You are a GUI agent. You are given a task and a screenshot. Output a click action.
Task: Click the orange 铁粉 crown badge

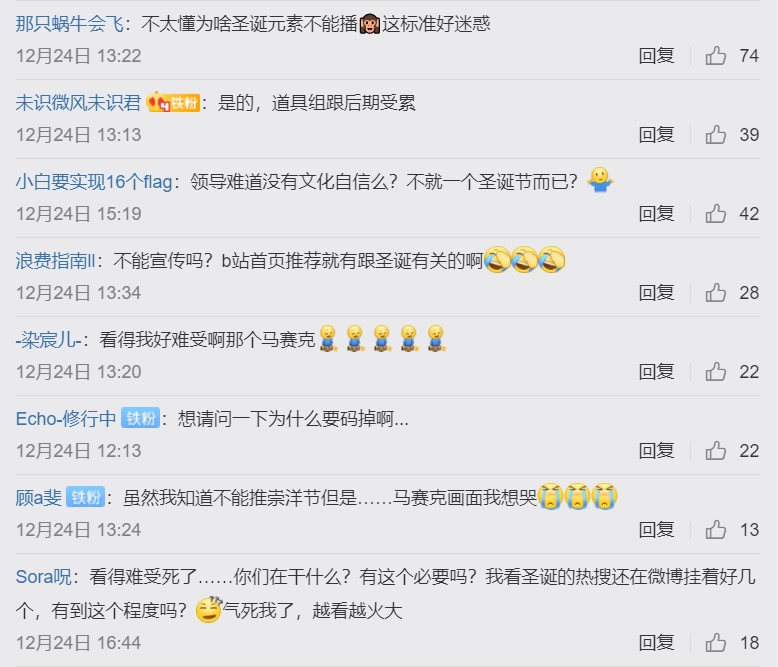tap(173, 102)
